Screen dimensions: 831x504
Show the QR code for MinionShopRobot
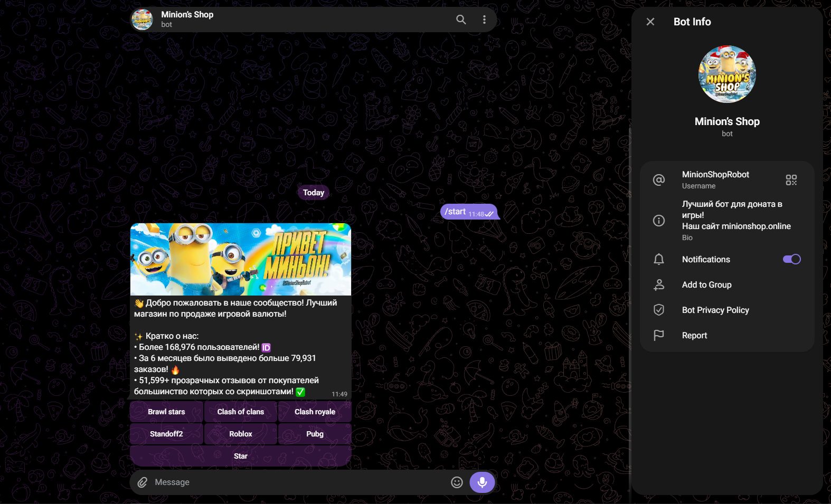(791, 180)
